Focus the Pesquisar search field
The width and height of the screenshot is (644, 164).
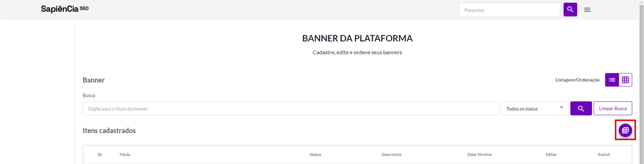click(x=509, y=10)
